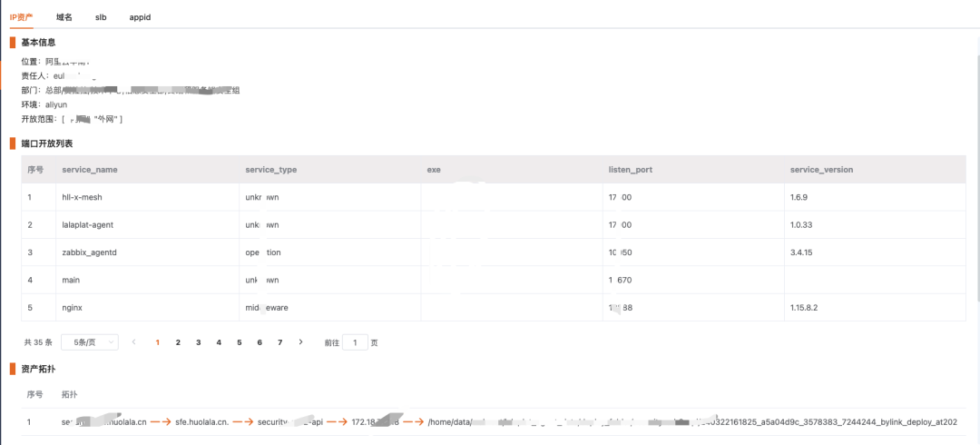Click version 3.4.15 cell
Viewport: 980px width, 445px height.
coord(801,252)
